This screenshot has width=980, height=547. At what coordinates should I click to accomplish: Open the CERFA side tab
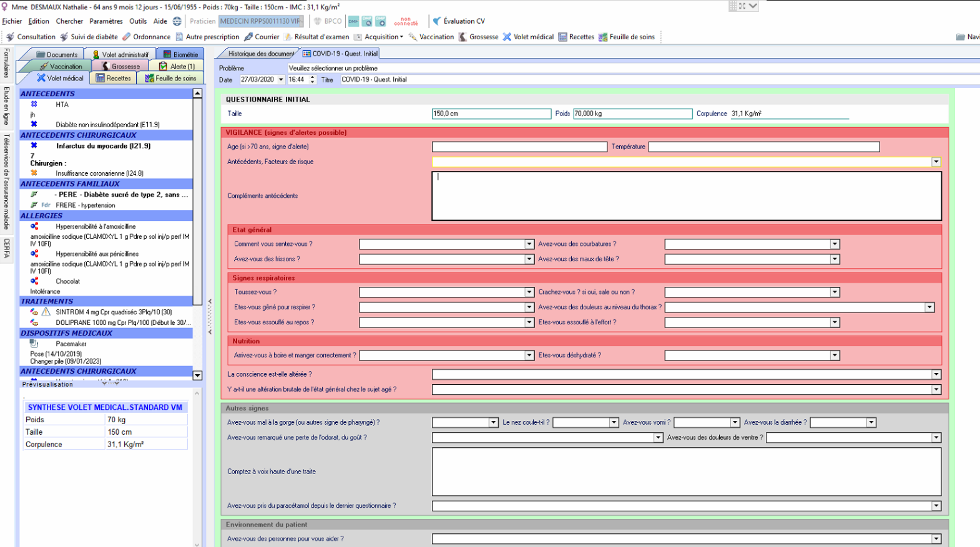(x=6, y=248)
